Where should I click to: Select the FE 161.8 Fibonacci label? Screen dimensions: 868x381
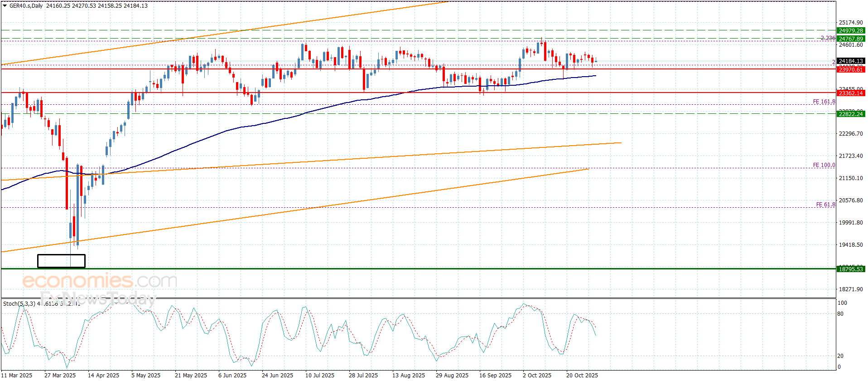(x=824, y=102)
